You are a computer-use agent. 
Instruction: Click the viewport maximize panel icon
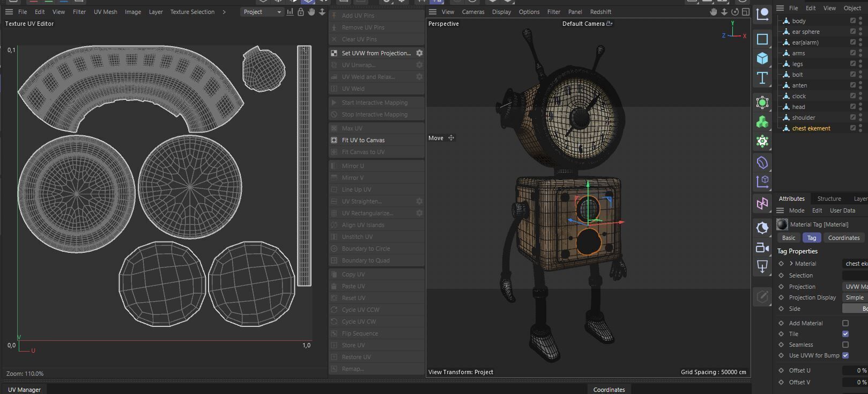746,12
